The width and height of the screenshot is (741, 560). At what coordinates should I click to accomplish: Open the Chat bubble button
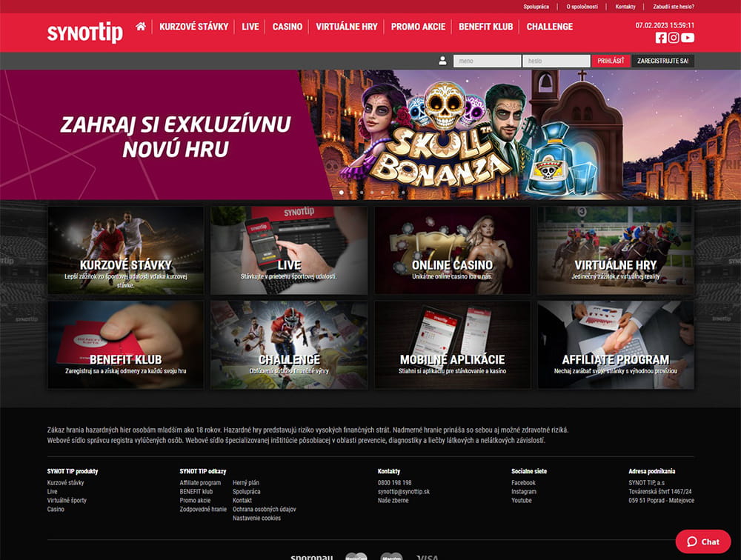tap(703, 541)
